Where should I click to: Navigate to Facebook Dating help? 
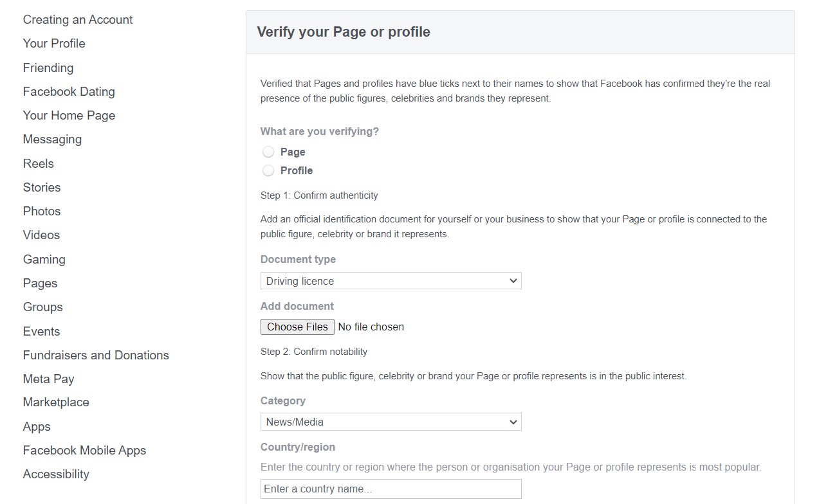69,91
